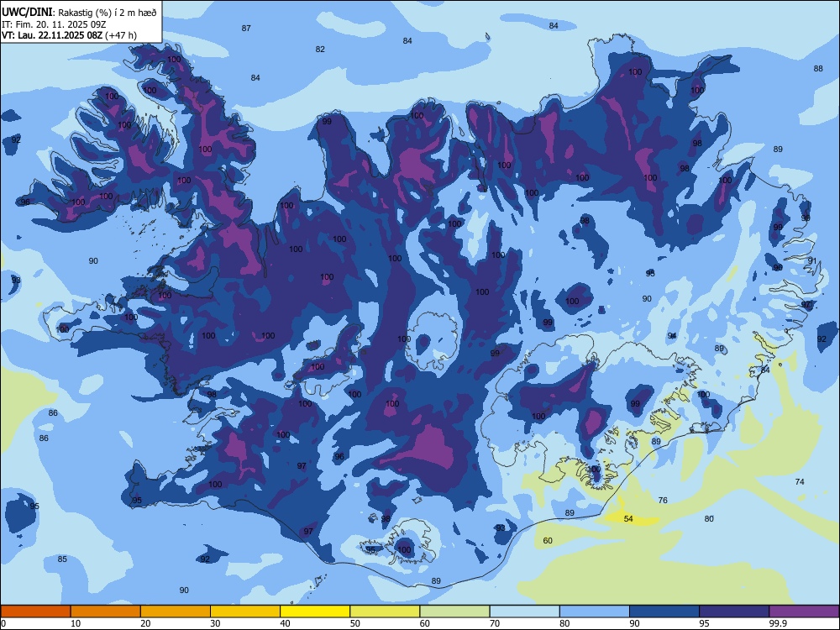
Task: Click the legend tick label 40
Action: point(285,623)
